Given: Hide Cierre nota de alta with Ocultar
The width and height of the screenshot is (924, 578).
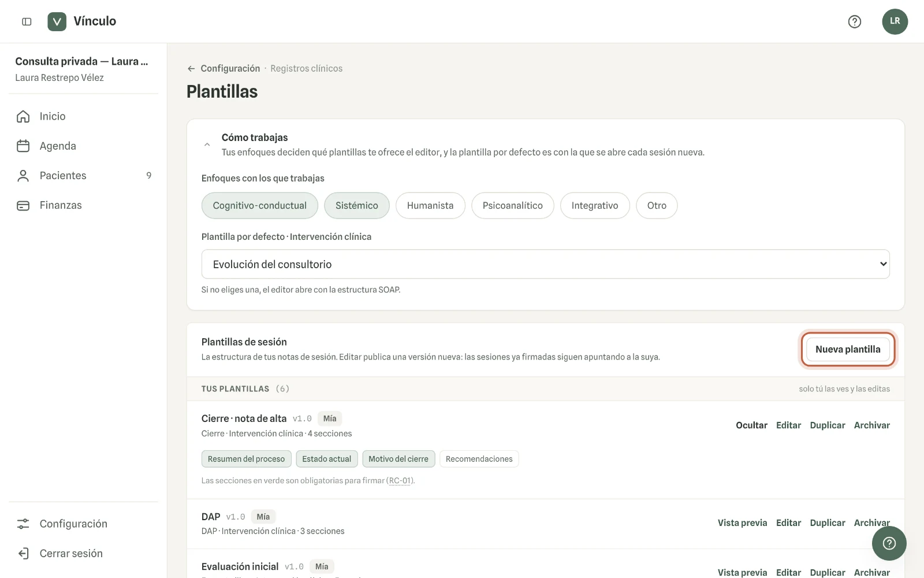Looking at the screenshot, I should point(751,425).
